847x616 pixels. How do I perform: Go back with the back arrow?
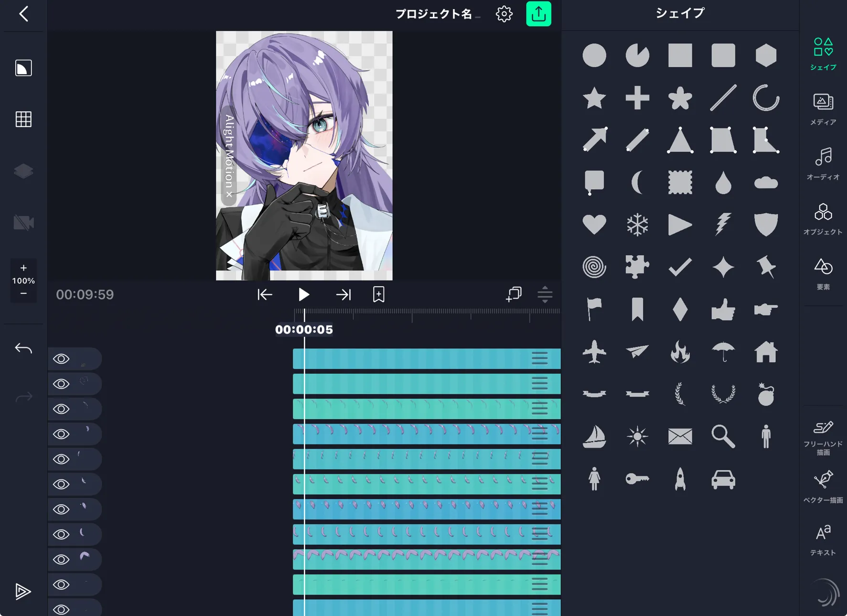pos(23,13)
